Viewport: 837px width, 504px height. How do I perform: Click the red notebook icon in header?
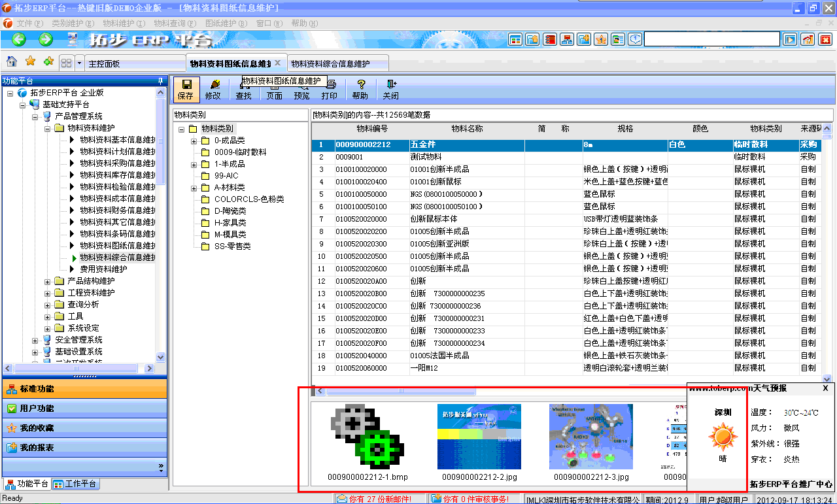click(x=550, y=39)
